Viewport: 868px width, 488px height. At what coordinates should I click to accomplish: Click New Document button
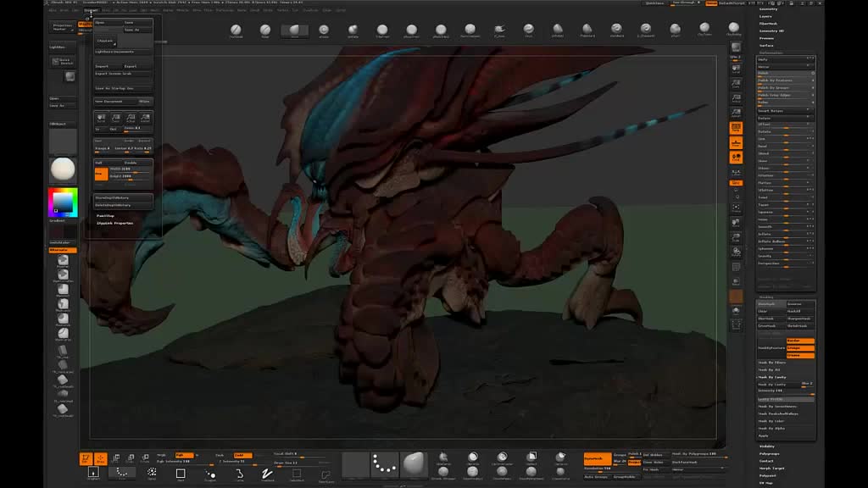[115, 102]
